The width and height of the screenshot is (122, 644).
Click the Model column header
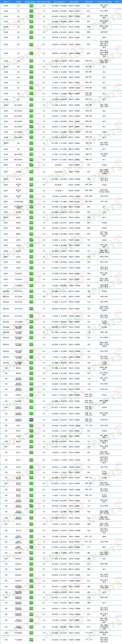[18, 2]
